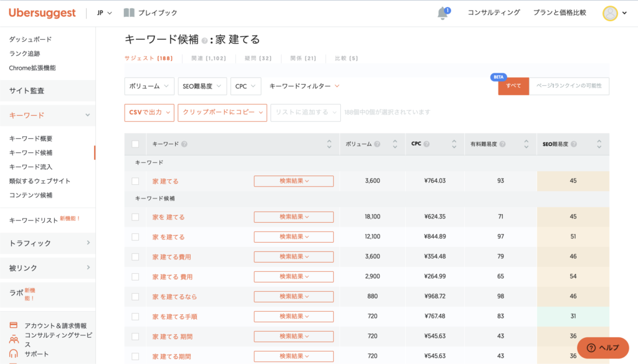Sort the table by キーワード column arrows
Image resolution: width=638 pixels, height=364 pixels.
click(329, 144)
